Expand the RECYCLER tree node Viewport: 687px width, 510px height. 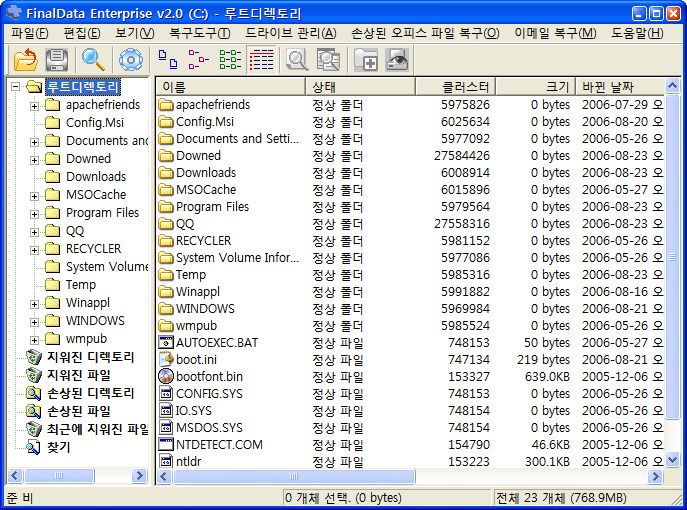[x=34, y=250]
